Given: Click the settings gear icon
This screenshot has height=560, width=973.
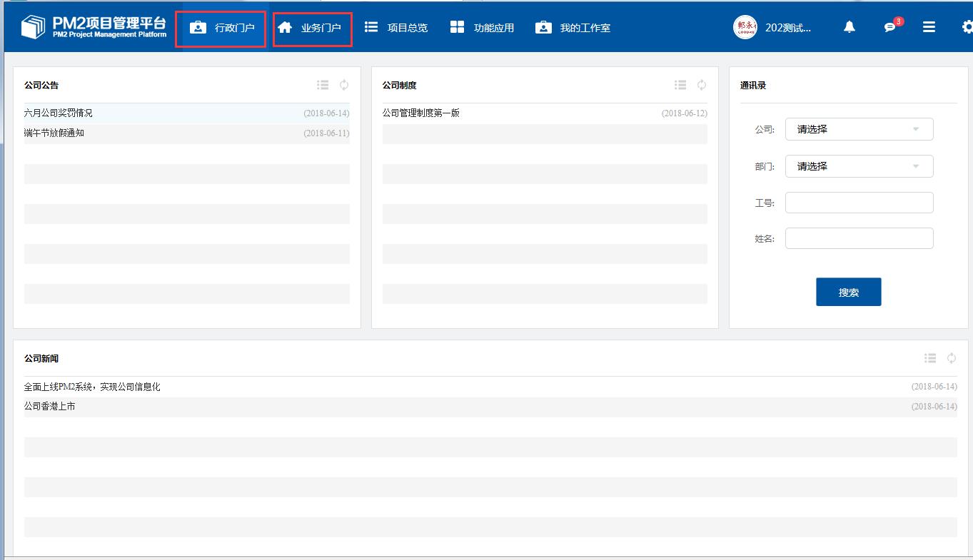Looking at the screenshot, I should coord(967,27).
